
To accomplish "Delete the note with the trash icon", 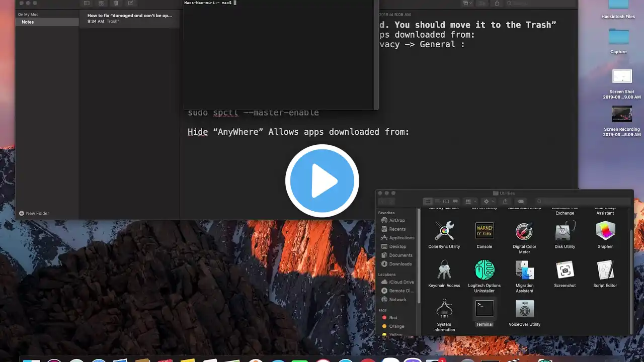I will [x=116, y=4].
